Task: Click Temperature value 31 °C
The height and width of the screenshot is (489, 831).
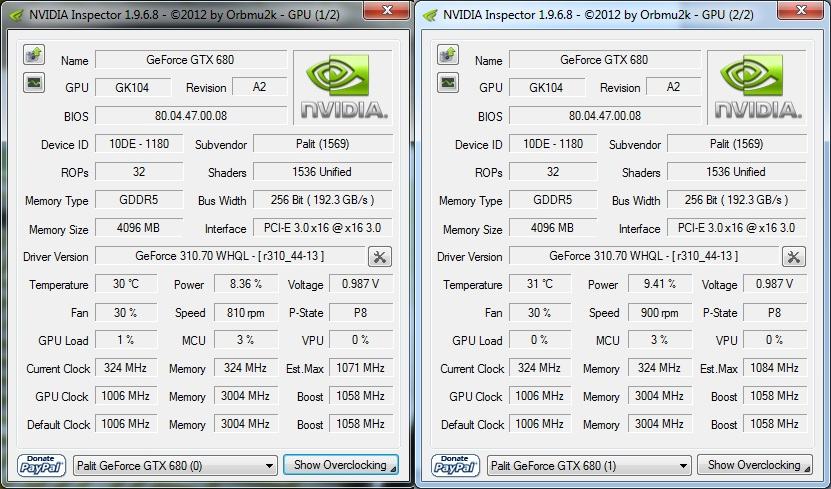Action: tap(540, 284)
